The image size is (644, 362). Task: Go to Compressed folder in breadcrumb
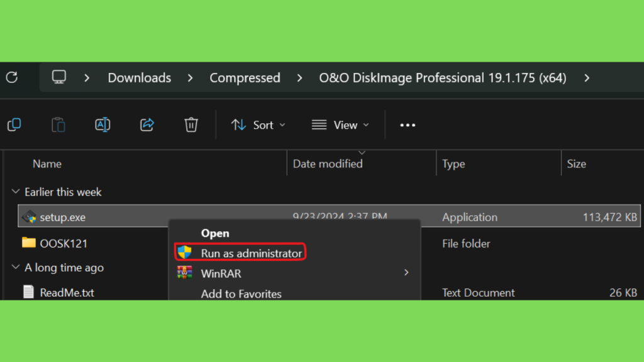click(x=245, y=77)
